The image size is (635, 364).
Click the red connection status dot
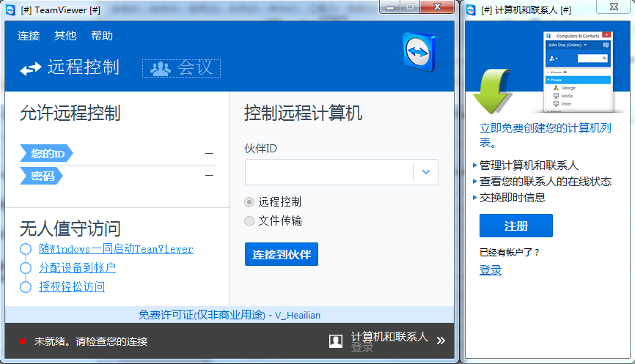click(x=23, y=341)
